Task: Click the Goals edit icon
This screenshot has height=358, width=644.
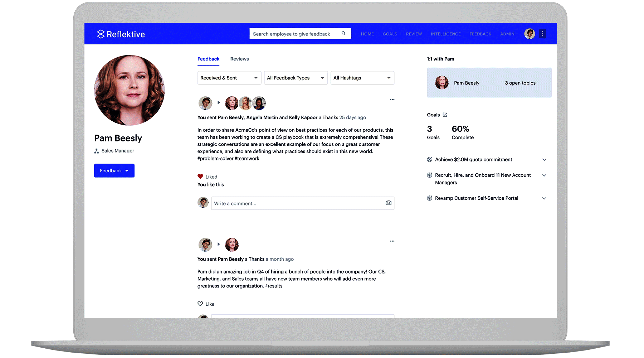Action: (444, 115)
